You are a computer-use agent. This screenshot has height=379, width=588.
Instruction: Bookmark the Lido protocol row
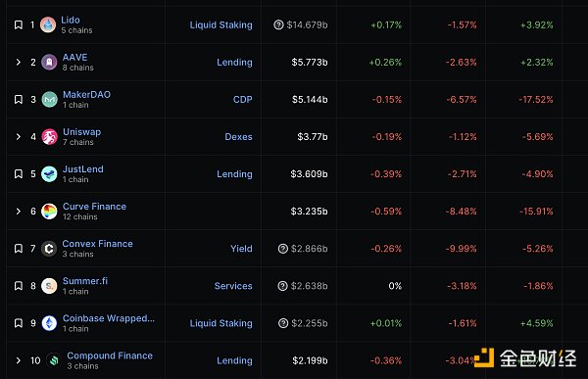click(19, 24)
